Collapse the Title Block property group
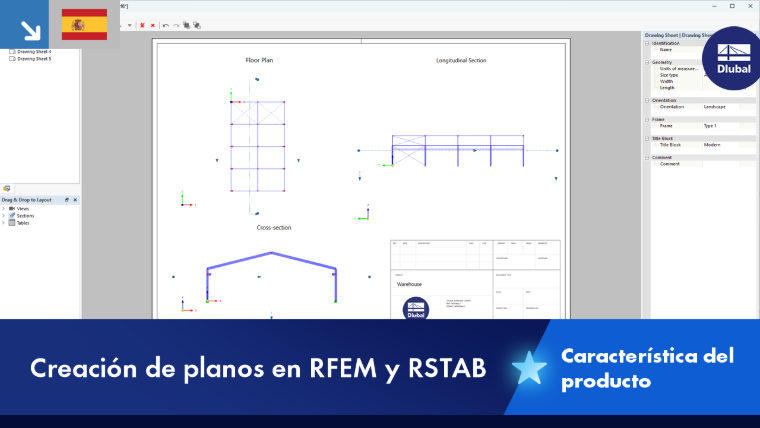The width and height of the screenshot is (760, 428). point(647,138)
